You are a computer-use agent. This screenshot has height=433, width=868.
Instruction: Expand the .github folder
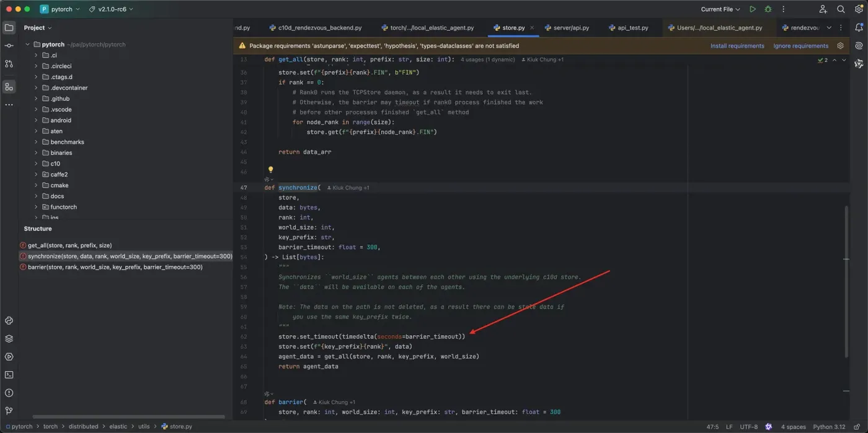(36, 98)
